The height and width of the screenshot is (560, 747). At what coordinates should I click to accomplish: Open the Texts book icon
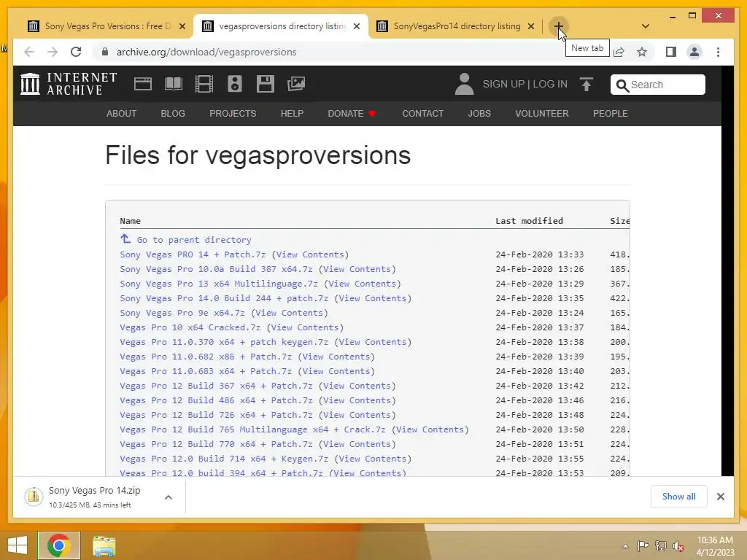(174, 84)
